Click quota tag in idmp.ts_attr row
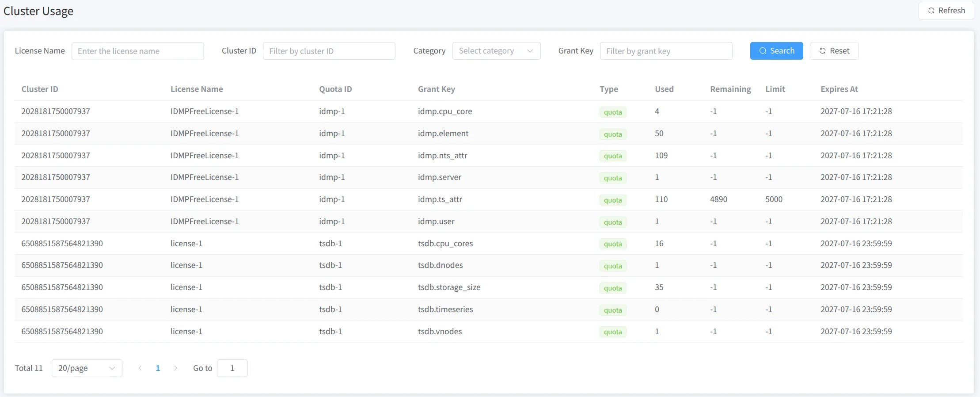Viewport: 980px width, 397px height. pos(613,200)
